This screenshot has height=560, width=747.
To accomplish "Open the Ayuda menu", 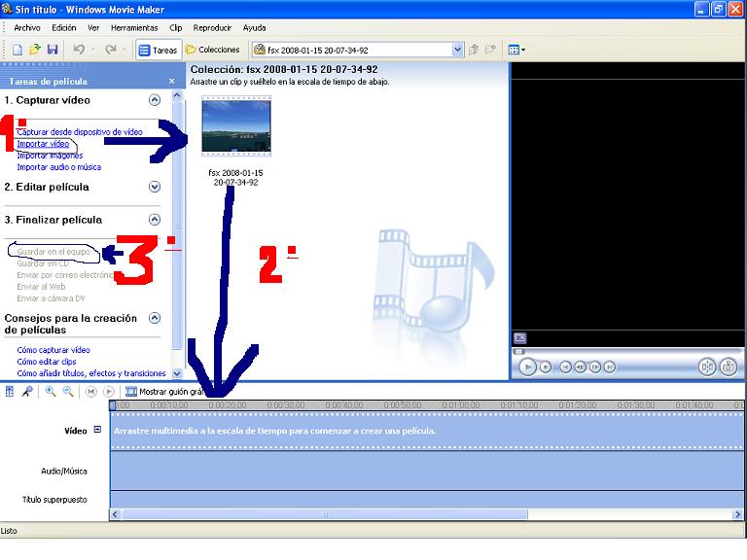I will 255,27.
